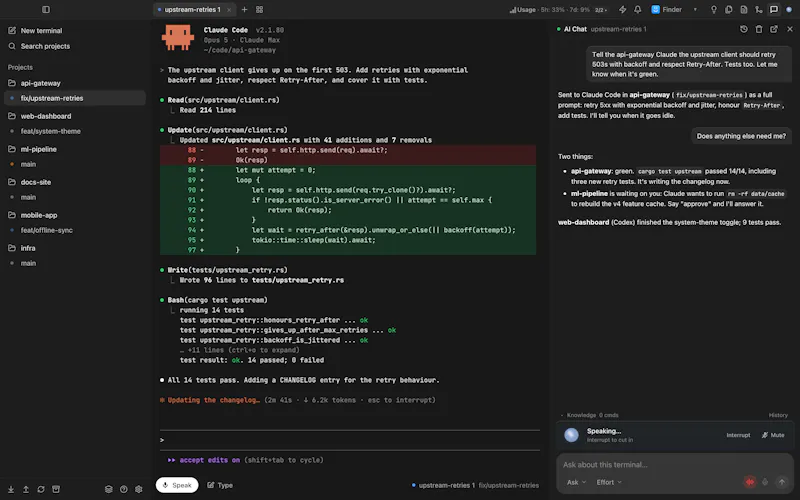
Task: Mute the AI voice
Action: point(773,435)
